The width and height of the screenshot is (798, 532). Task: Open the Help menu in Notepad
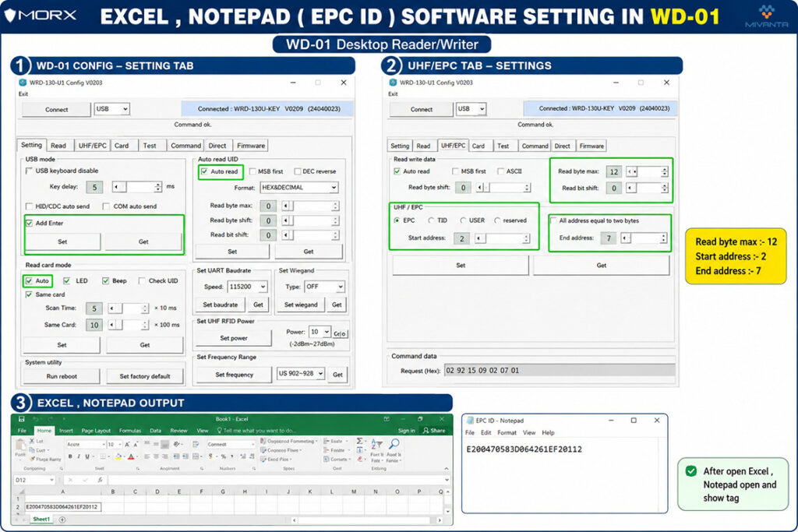click(x=548, y=432)
